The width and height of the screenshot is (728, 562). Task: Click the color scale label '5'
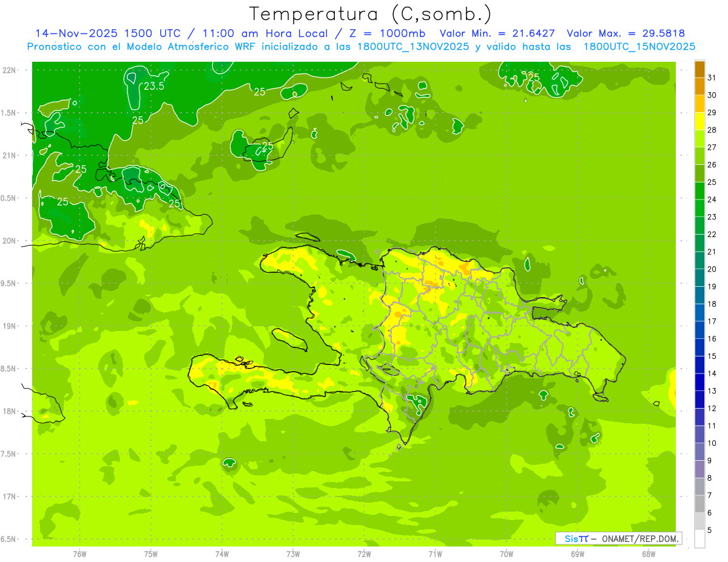(x=710, y=530)
